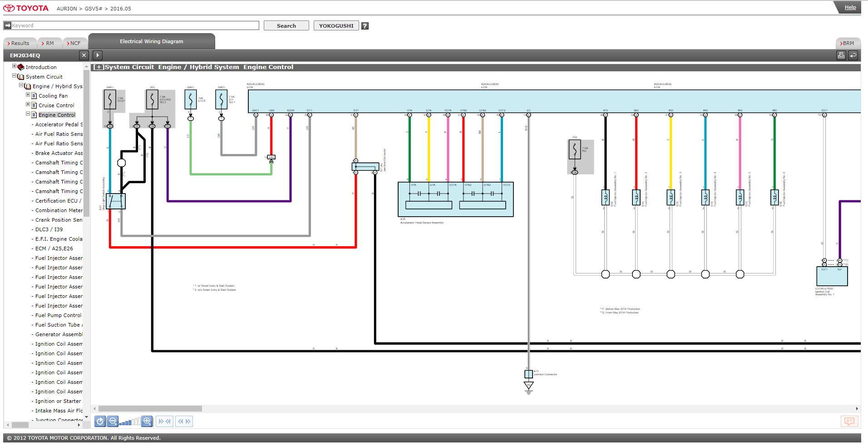Open the question mark help icon
This screenshot has height=447, width=868.
(365, 26)
